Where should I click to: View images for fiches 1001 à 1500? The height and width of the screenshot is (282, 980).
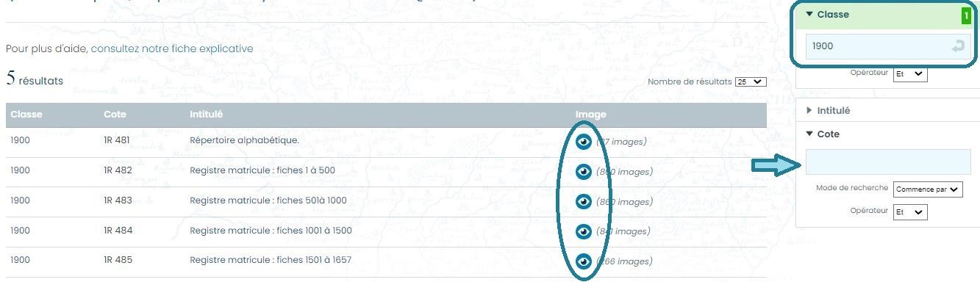[584, 231]
